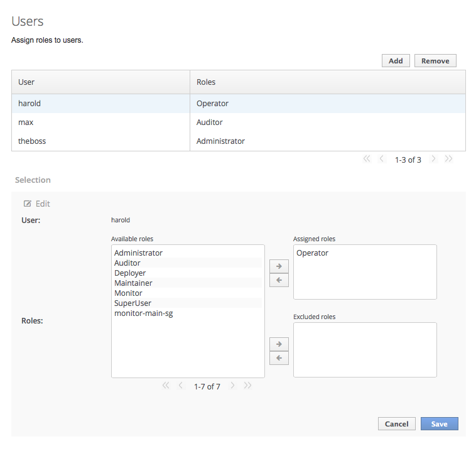
Task: Go to first page of available roles
Action: click(166, 386)
